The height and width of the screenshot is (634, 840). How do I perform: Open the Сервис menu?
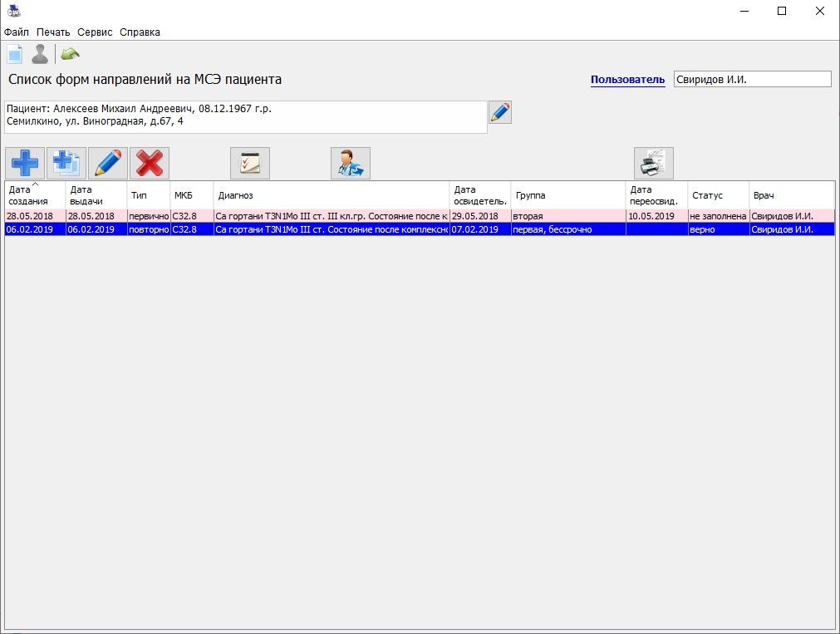95,32
